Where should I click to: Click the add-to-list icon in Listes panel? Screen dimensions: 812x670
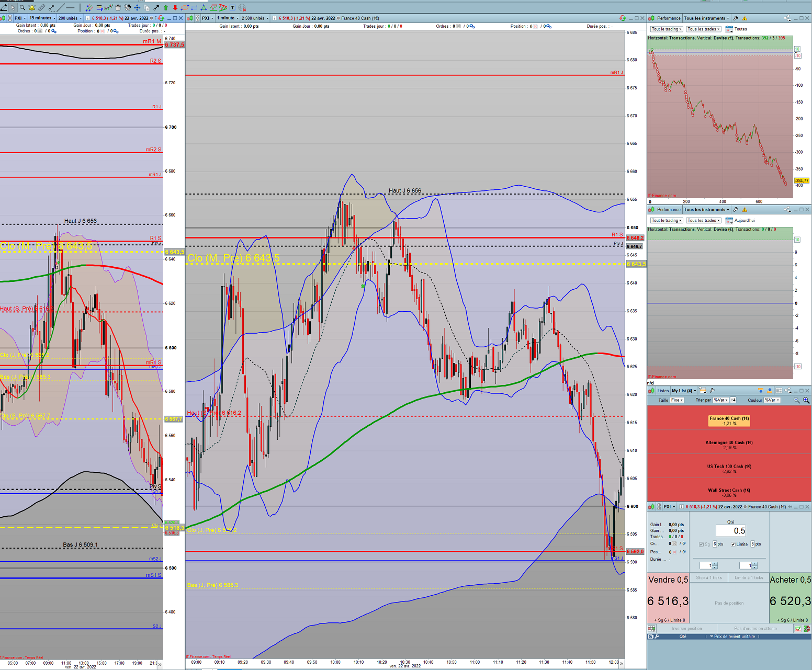click(x=703, y=391)
